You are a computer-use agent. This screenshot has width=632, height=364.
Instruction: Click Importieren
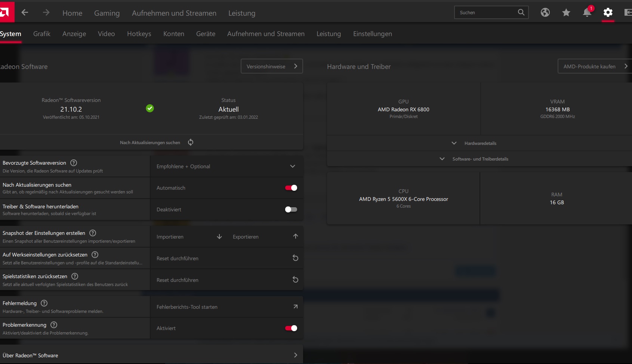pyautogui.click(x=170, y=237)
